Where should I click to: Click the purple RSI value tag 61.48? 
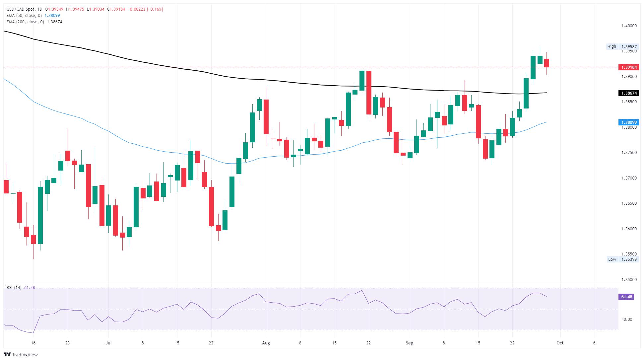point(626,297)
